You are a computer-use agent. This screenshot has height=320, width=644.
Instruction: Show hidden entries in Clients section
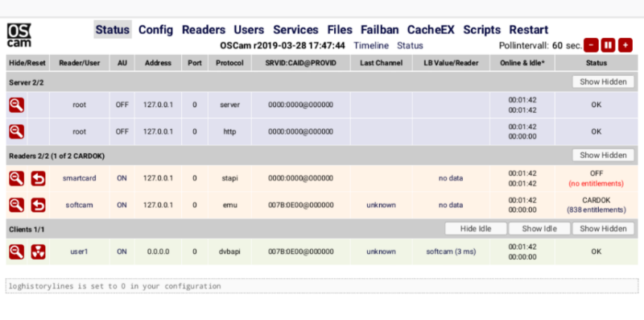[x=603, y=229]
